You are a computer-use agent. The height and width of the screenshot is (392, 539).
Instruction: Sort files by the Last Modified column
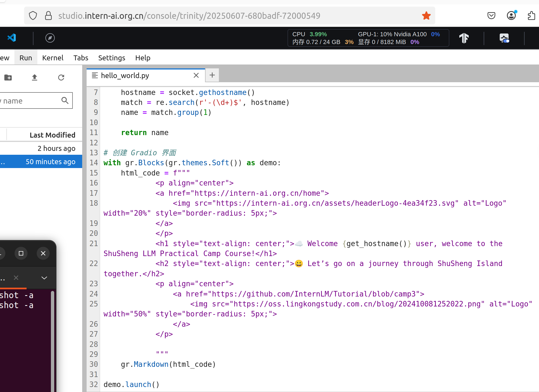(52, 135)
